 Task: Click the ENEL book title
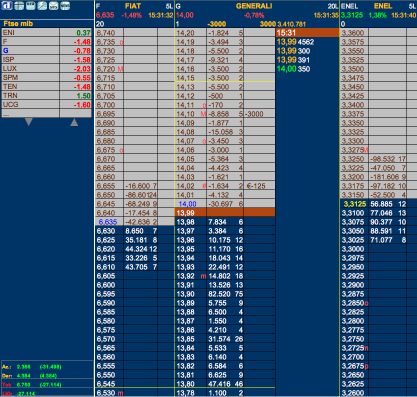tap(383, 6)
